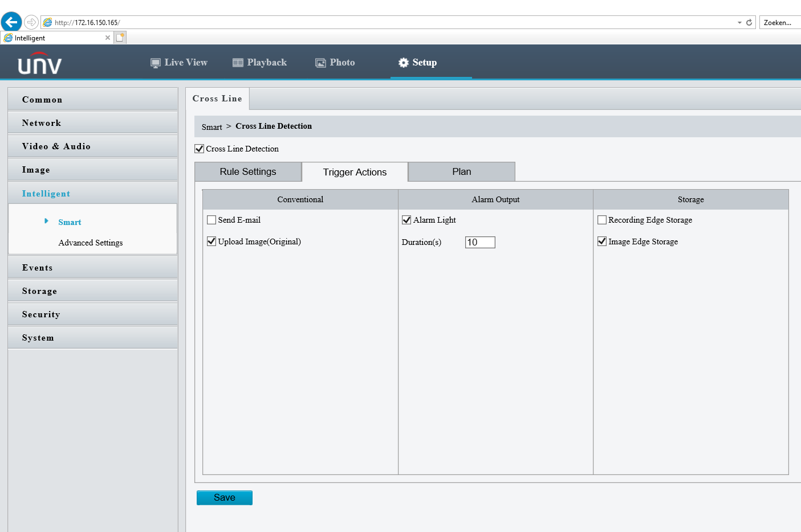801x532 pixels.
Task: Open a new browser tab
Action: (120, 38)
